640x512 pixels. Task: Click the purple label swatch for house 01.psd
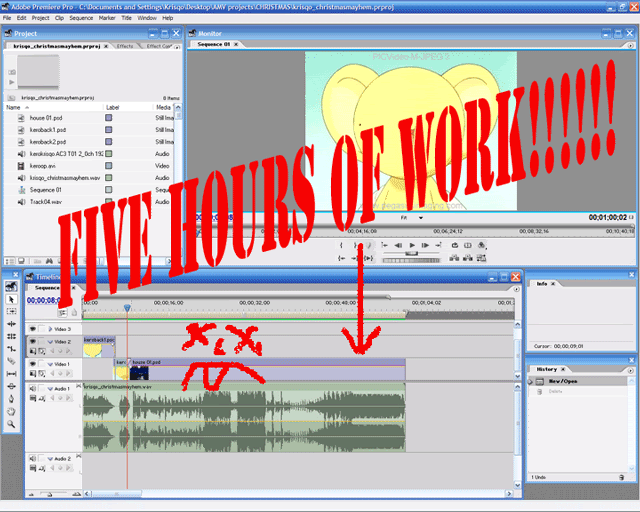click(x=109, y=119)
